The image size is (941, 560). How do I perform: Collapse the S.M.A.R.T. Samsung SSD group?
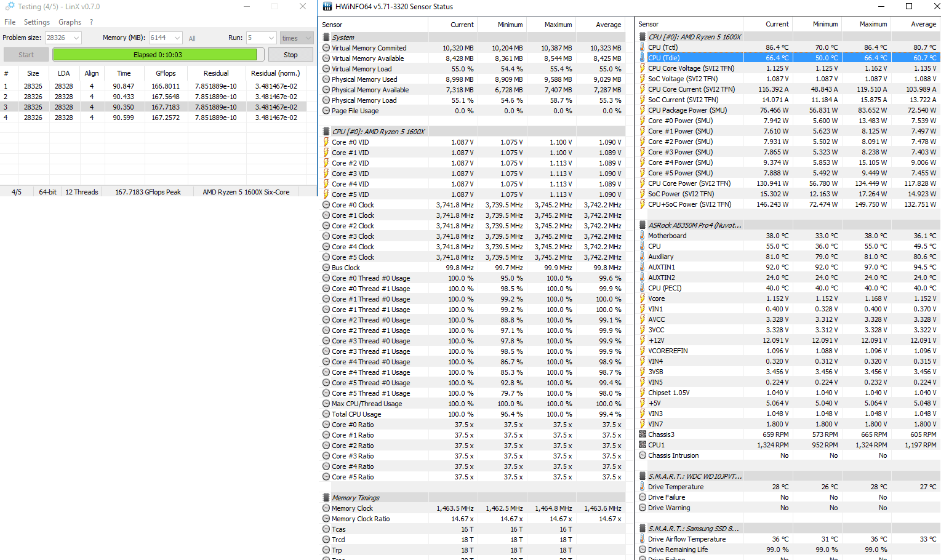point(643,529)
